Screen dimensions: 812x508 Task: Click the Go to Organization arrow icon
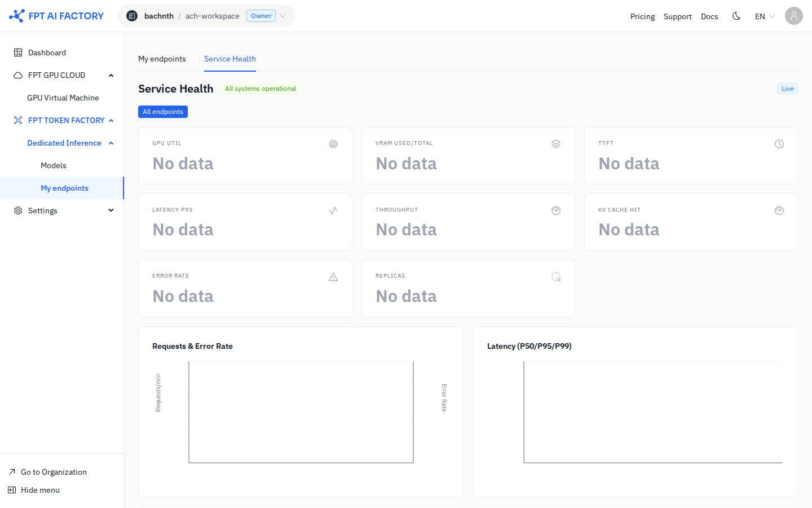click(12, 472)
